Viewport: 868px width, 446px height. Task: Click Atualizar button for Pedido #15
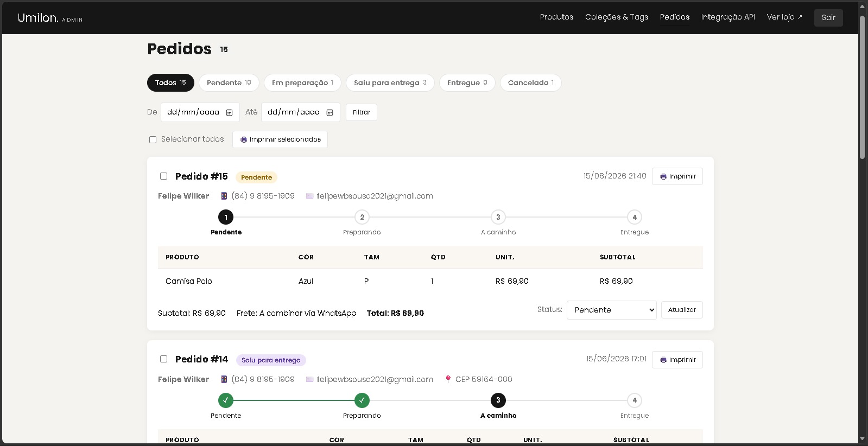click(682, 310)
